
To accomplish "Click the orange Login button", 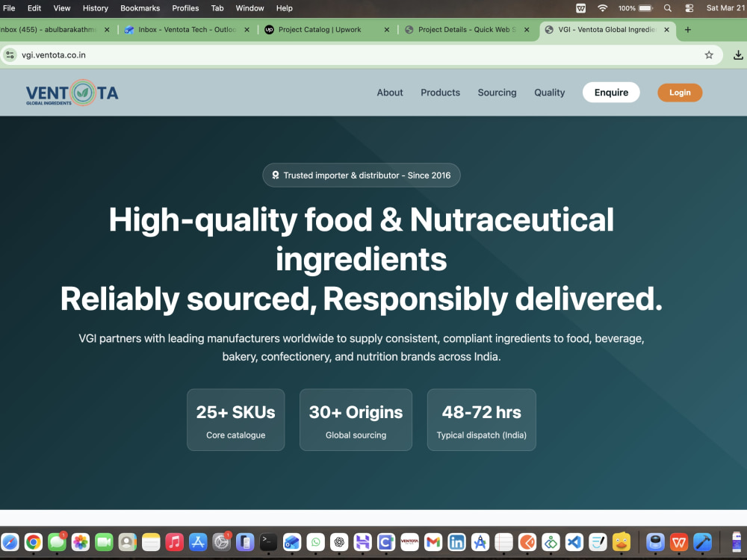I will (680, 93).
